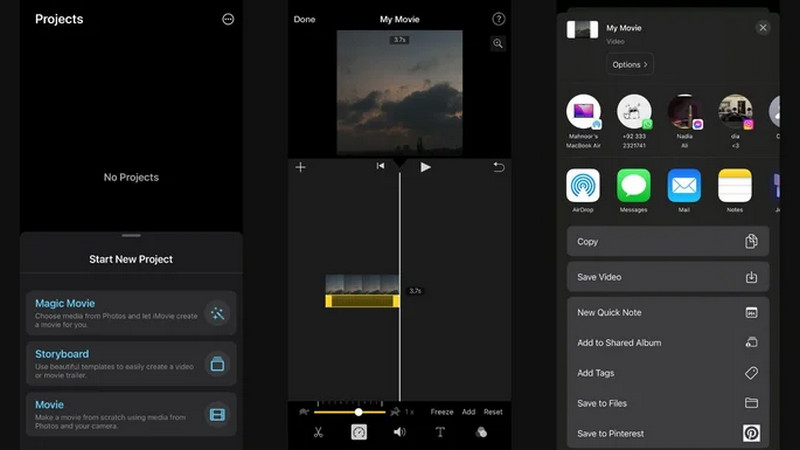Select the Volume speaker tool
Viewport: 800px width, 450px height.
pos(399,432)
